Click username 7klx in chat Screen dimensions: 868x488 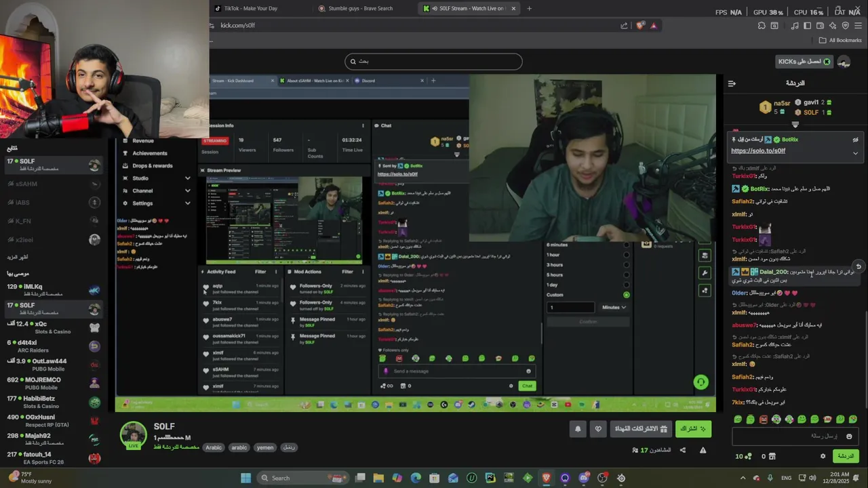(738, 403)
